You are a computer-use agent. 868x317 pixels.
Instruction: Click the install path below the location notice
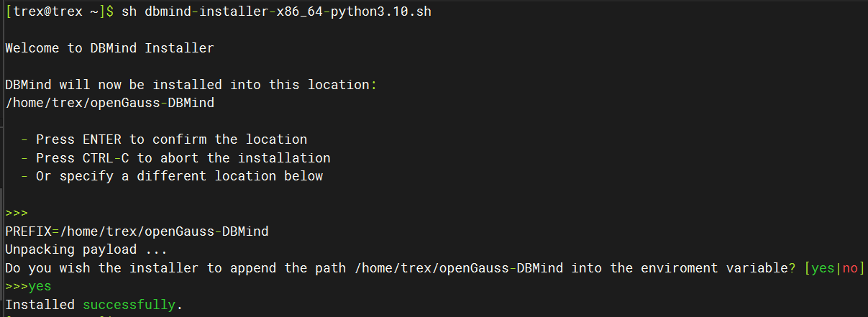[109, 103]
